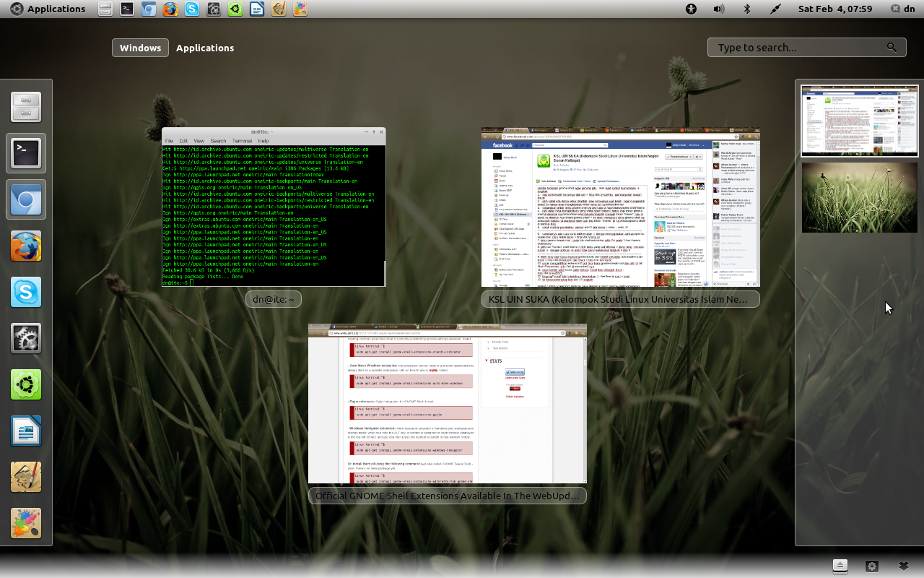Open the colorful paint app in top panel
Viewport: 924px width, 578px height.
click(x=300, y=9)
